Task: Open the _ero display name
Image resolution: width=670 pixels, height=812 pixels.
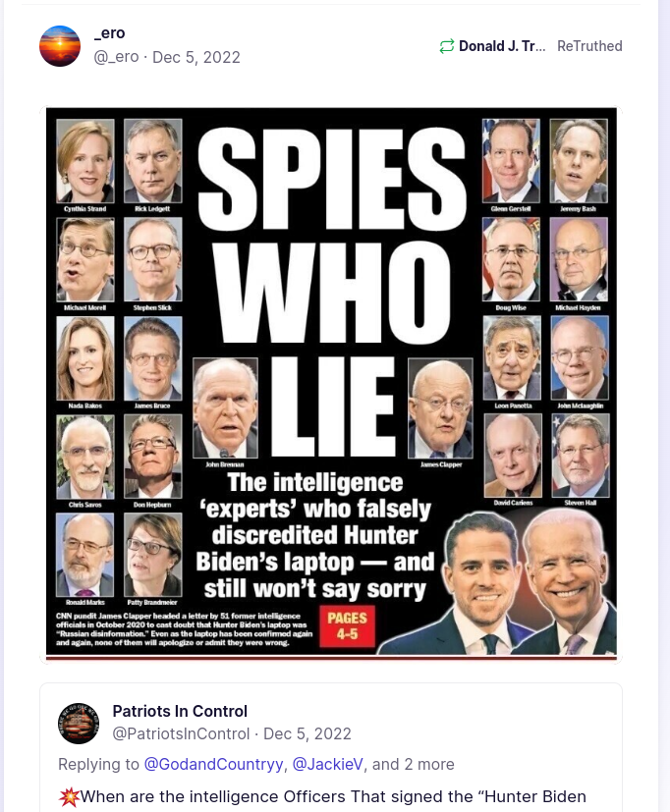Action: click(x=109, y=33)
